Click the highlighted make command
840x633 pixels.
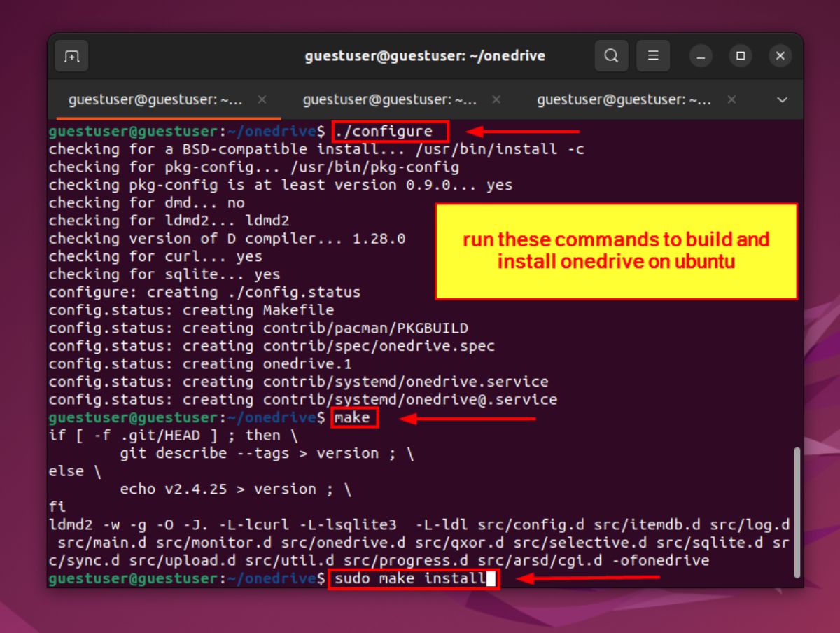click(355, 417)
